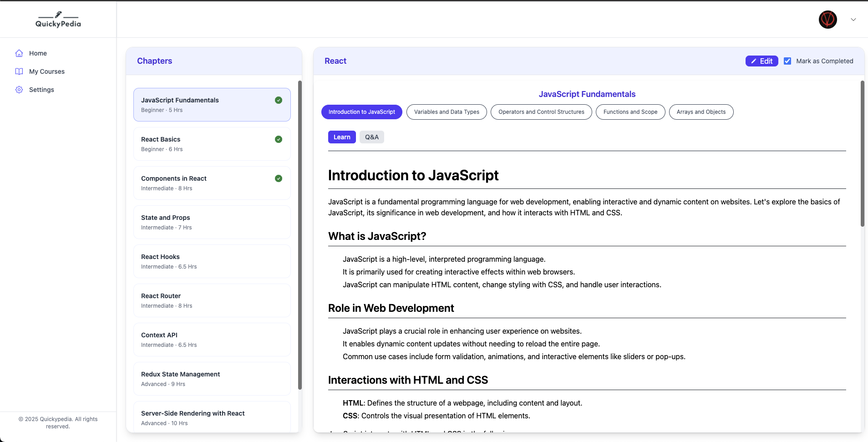Open React Hooks chapter
The width and height of the screenshot is (868, 442).
(212, 261)
